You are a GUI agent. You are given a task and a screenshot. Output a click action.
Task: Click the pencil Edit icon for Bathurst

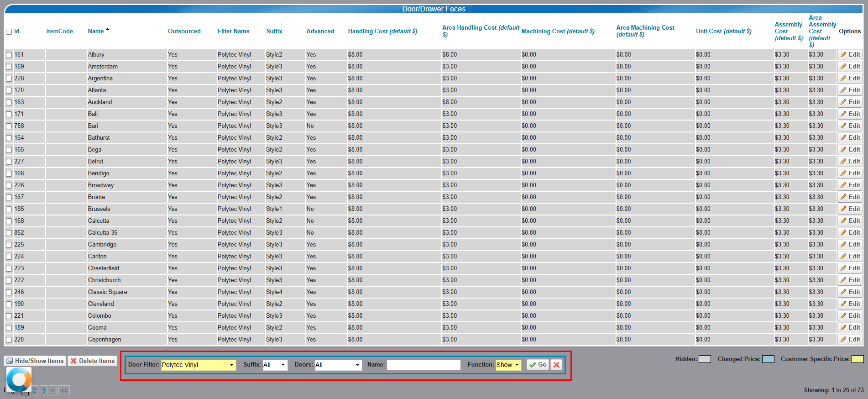point(843,138)
